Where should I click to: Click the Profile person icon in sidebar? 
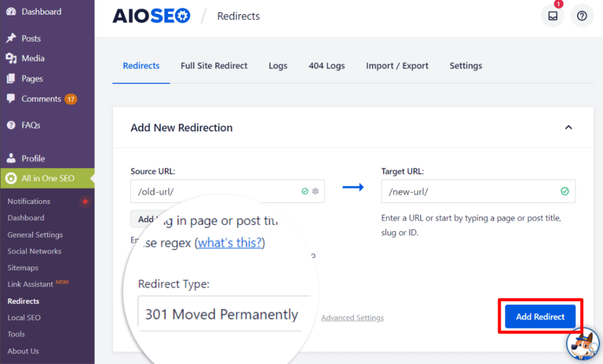pos(12,158)
